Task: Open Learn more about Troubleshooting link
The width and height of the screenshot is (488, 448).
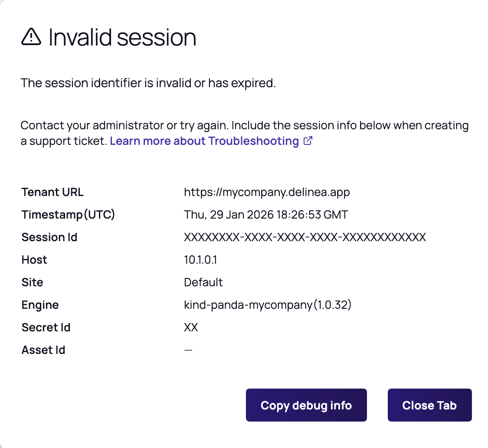Action: 204,141
